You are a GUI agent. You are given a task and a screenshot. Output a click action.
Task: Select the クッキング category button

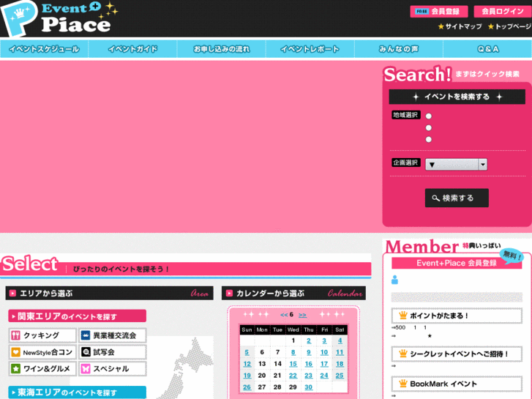42,335
